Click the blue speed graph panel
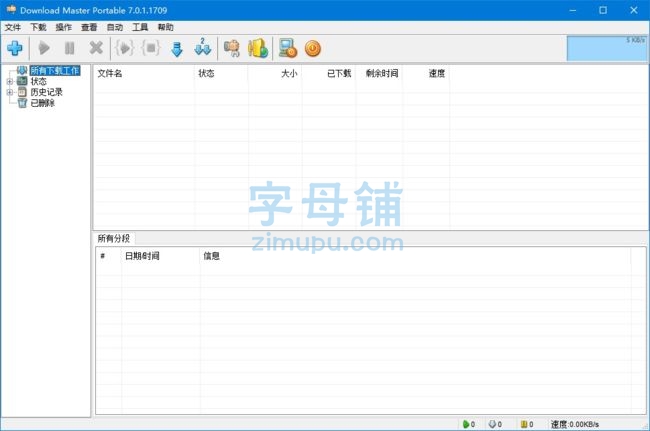Screen dimensions: 650x431 pos(606,48)
